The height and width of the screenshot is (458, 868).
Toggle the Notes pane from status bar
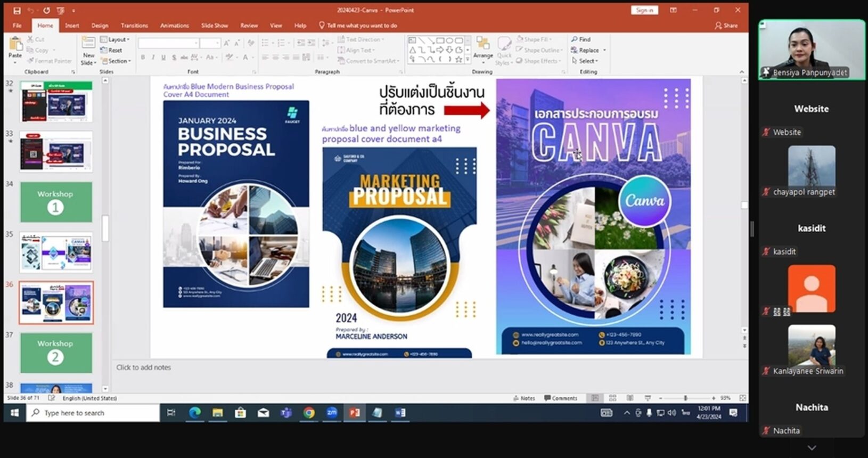coord(524,398)
